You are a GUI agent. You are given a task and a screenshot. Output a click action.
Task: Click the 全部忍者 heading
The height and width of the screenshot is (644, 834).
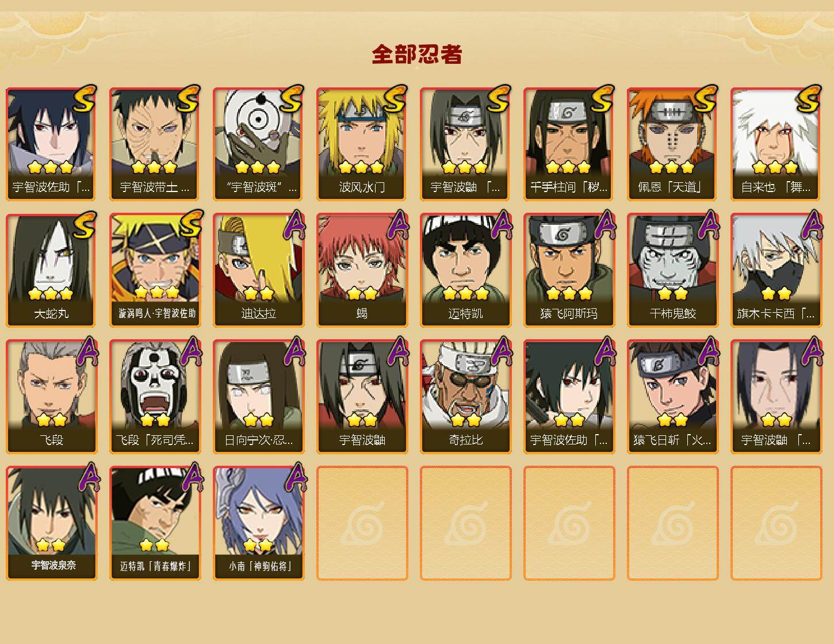417,55
